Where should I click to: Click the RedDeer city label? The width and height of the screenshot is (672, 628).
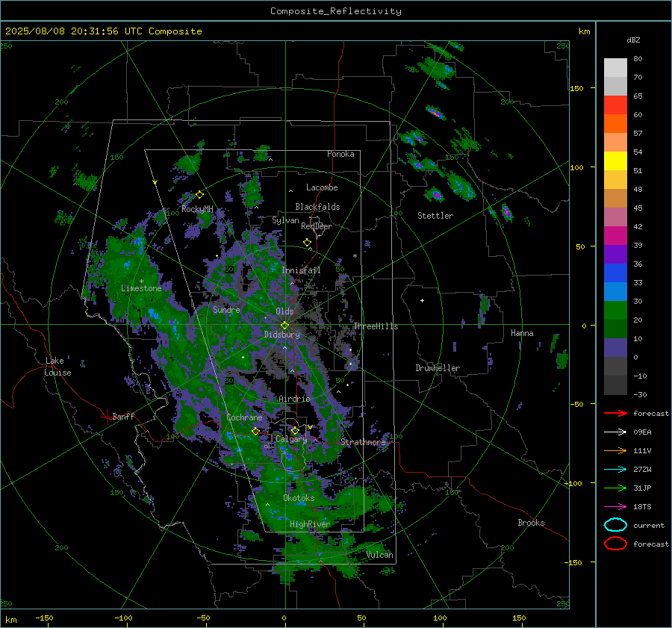click(x=317, y=226)
